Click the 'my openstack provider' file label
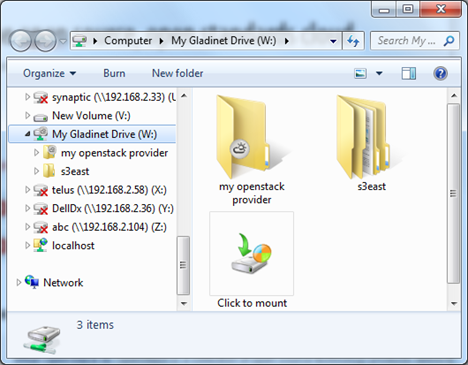The image size is (468, 365). point(252,193)
